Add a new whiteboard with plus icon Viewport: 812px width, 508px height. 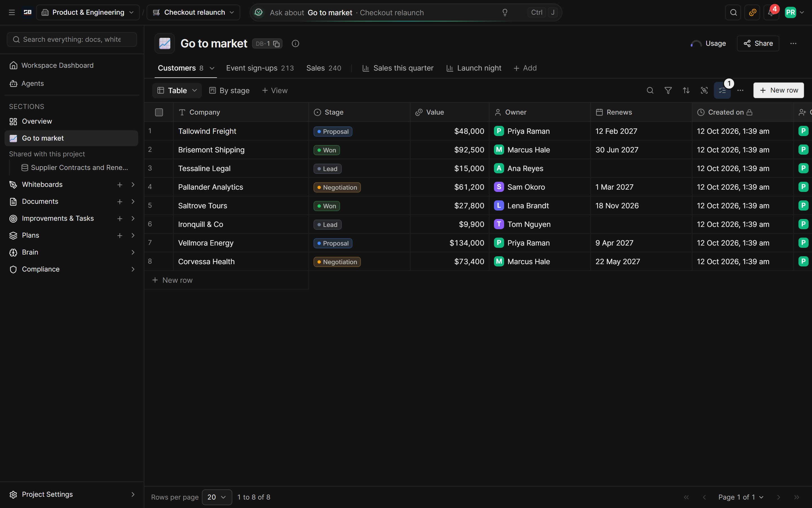(120, 185)
